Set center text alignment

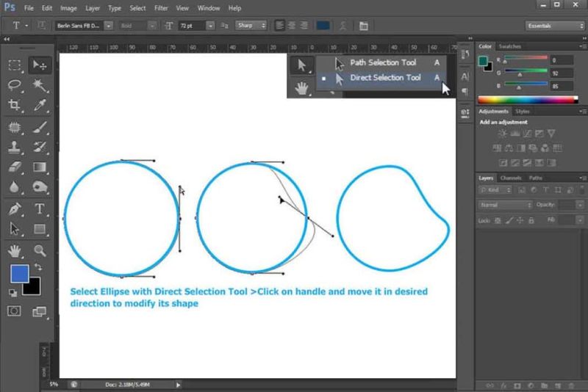tap(292, 26)
